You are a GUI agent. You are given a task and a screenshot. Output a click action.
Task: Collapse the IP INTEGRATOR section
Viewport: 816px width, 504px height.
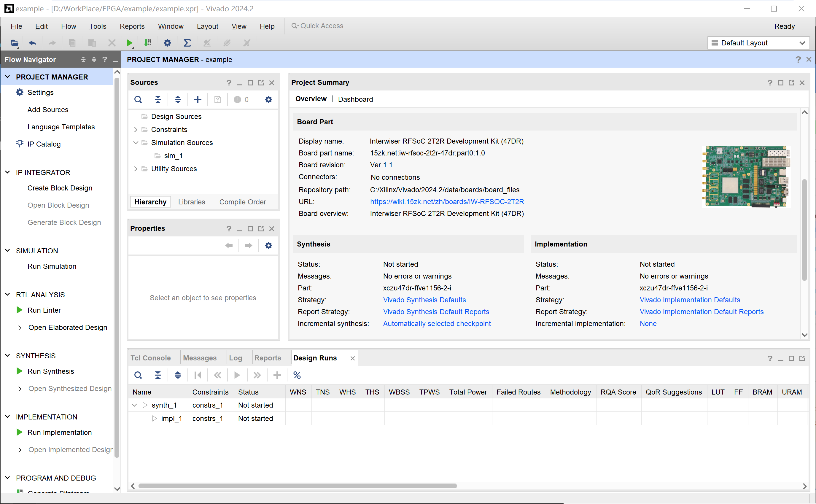click(x=7, y=172)
